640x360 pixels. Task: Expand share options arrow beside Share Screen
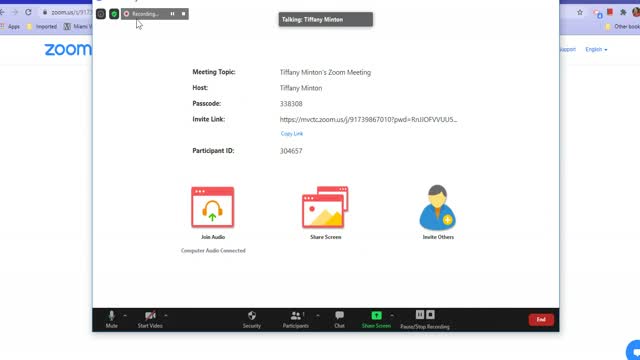[392, 316]
